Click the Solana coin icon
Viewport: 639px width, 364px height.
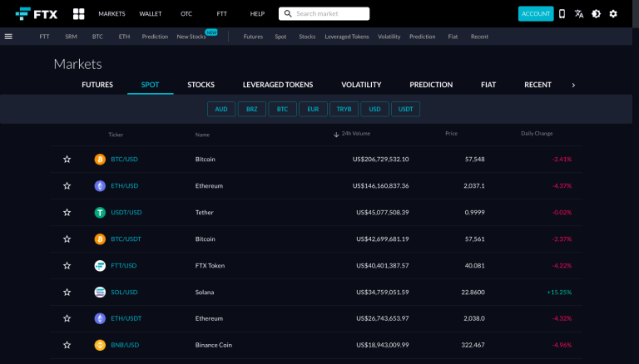(x=100, y=293)
